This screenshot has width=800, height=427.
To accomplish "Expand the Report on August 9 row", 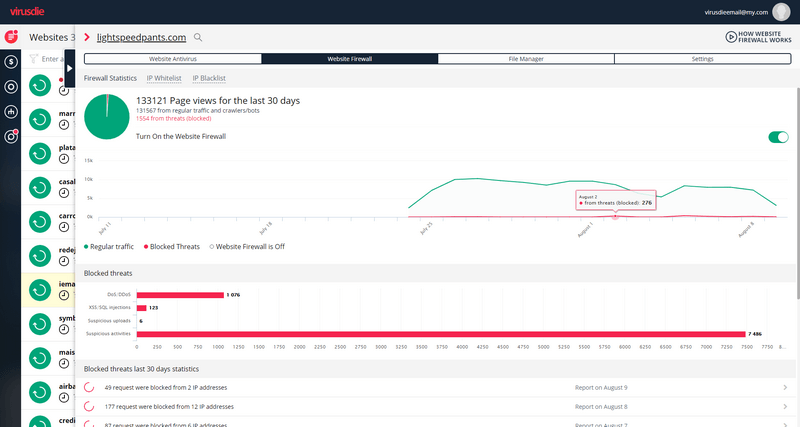I will (785, 387).
